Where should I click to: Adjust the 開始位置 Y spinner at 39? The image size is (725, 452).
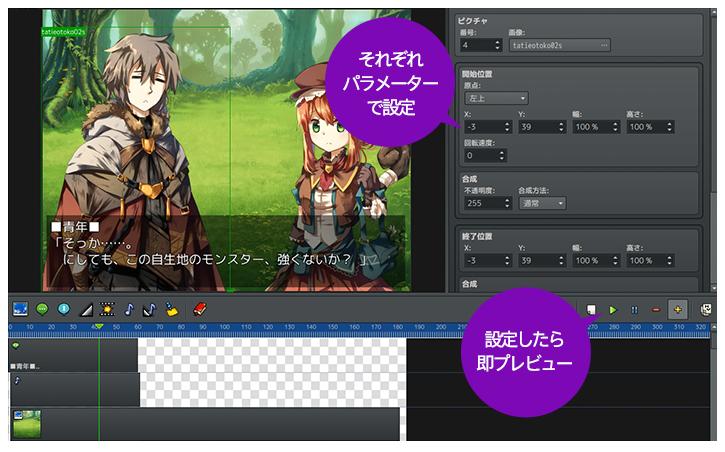[x=561, y=127]
